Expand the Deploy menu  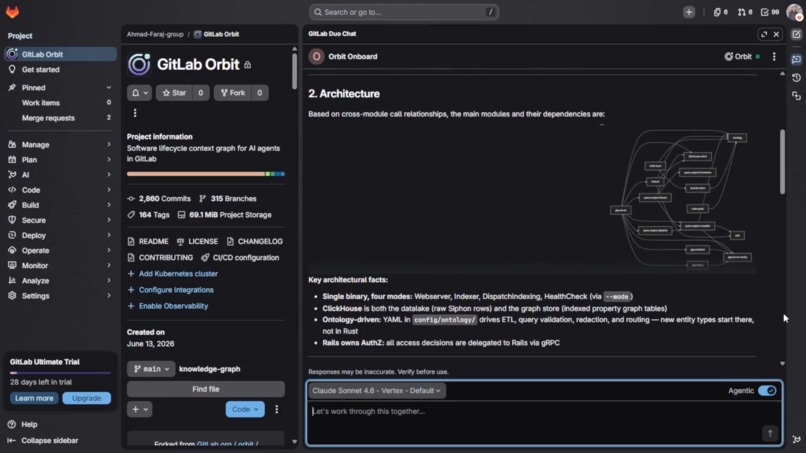(x=61, y=235)
